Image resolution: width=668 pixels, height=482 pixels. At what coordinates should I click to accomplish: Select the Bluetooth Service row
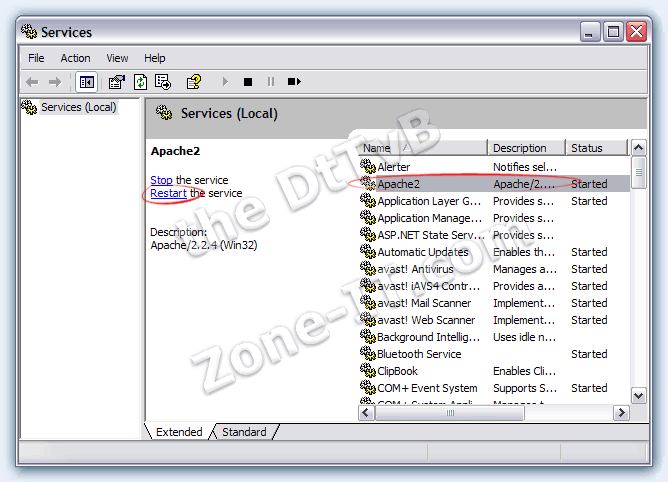pyautogui.click(x=494, y=354)
